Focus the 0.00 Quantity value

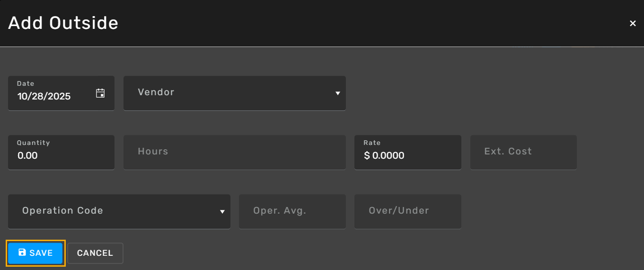point(27,156)
